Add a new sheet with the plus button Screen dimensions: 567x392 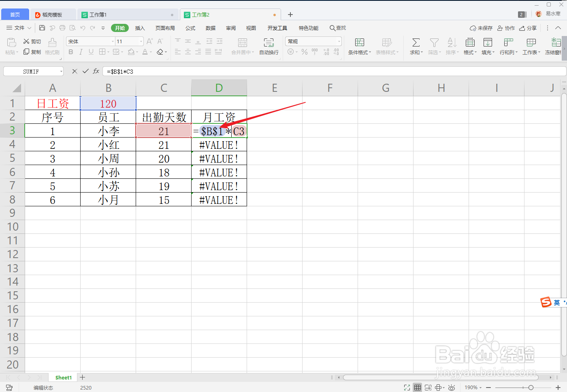[x=82, y=377]
